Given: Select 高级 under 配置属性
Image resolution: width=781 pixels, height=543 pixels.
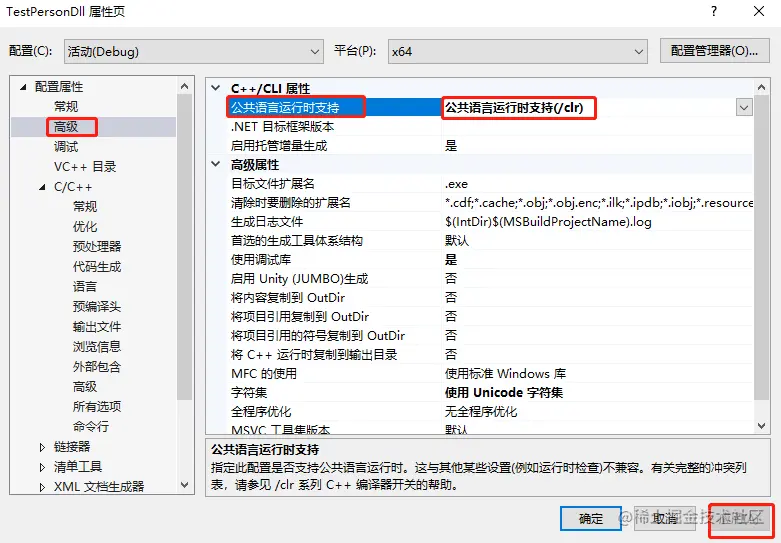Looking at the screenshot, I should (66, 127).
